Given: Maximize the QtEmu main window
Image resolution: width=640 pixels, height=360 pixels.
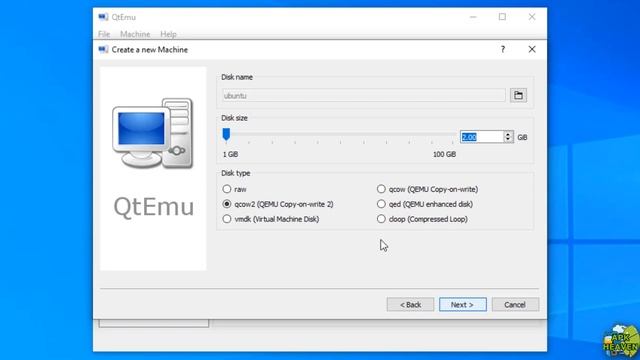Looking at the screenshot, I should click(502, 17).
